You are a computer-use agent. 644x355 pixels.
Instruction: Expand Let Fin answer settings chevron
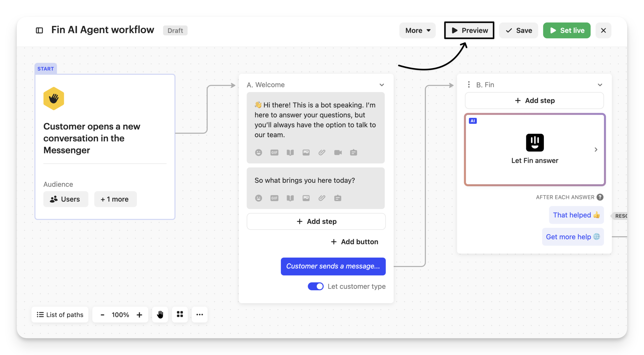[x=596, y=150]
